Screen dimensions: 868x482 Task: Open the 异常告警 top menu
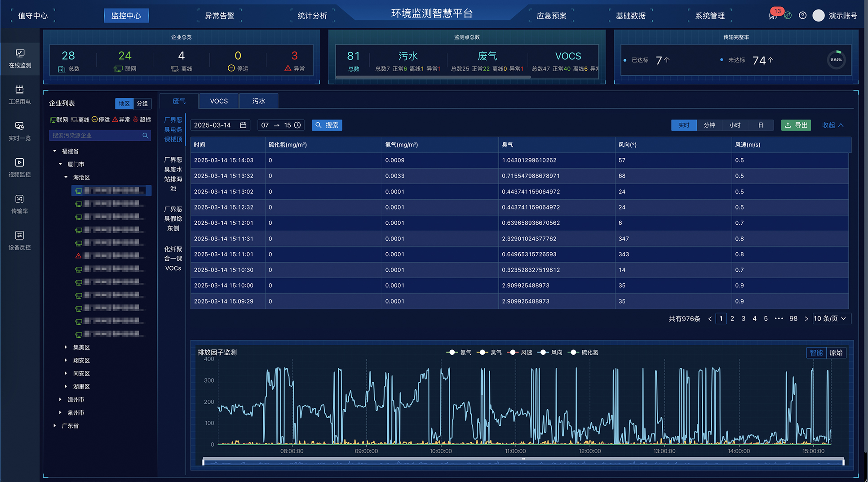(219, 16)
